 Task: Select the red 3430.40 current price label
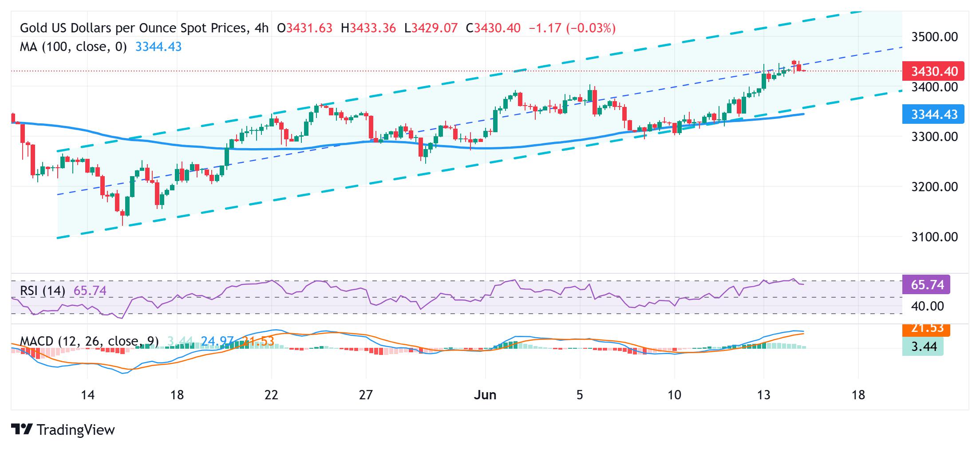933,71
